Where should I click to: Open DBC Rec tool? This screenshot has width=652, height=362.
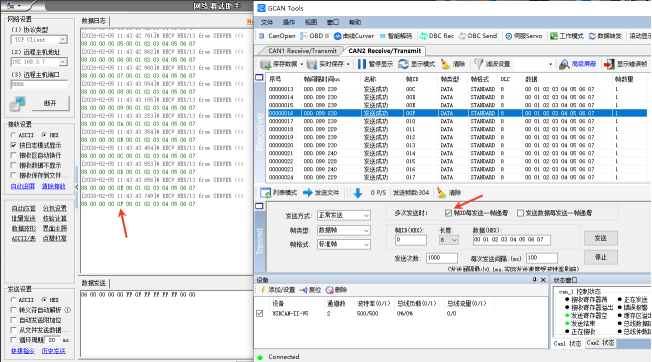click(x=437, y=36)
